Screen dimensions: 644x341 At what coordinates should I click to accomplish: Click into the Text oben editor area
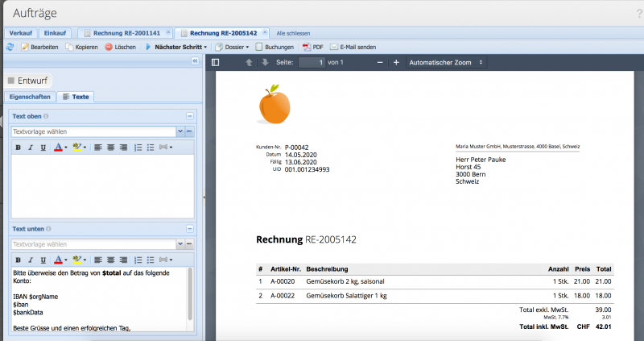(x=103, y=186)
